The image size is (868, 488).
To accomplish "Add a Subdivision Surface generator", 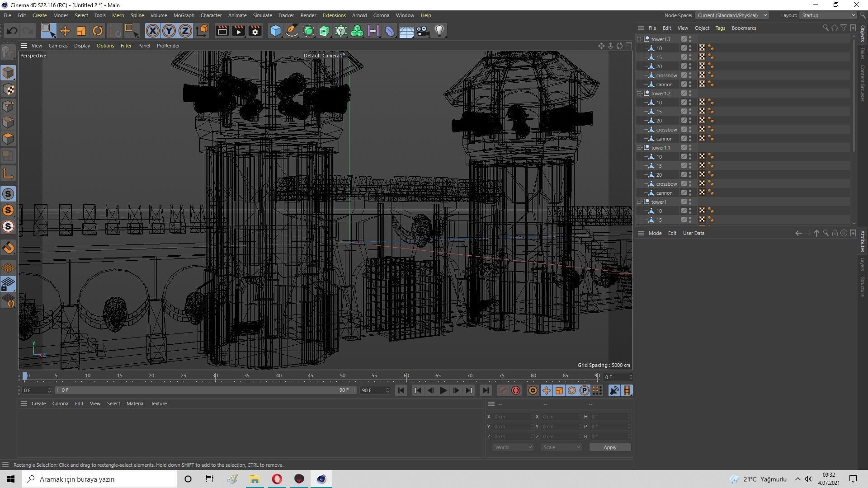I will tap(308, 31).
